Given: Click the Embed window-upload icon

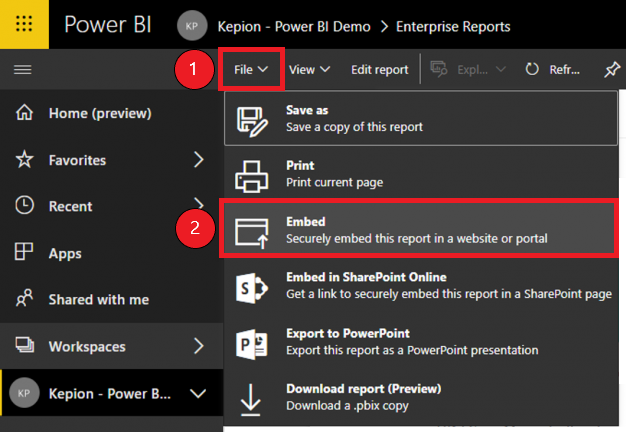Looking at the screenshot, I should 252,232.
